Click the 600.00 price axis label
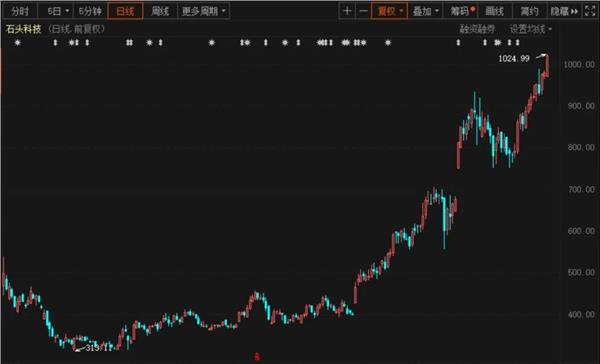 coord(581,231)
